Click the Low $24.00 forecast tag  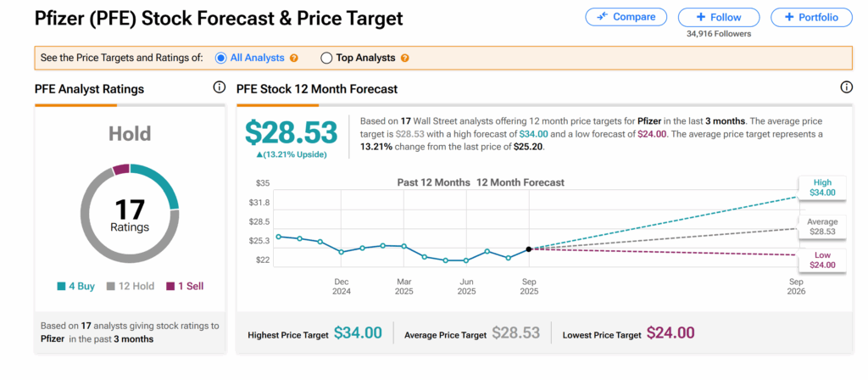coord(822,260)
